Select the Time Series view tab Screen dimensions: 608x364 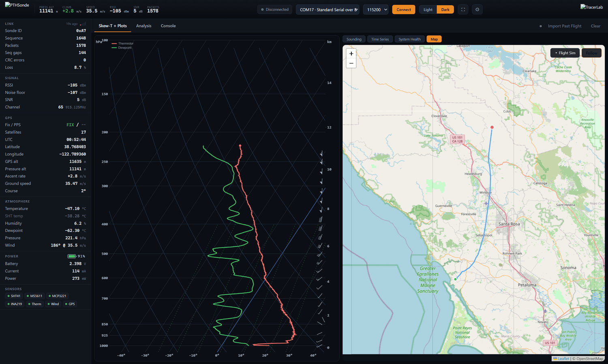click(x=380, y=39)
